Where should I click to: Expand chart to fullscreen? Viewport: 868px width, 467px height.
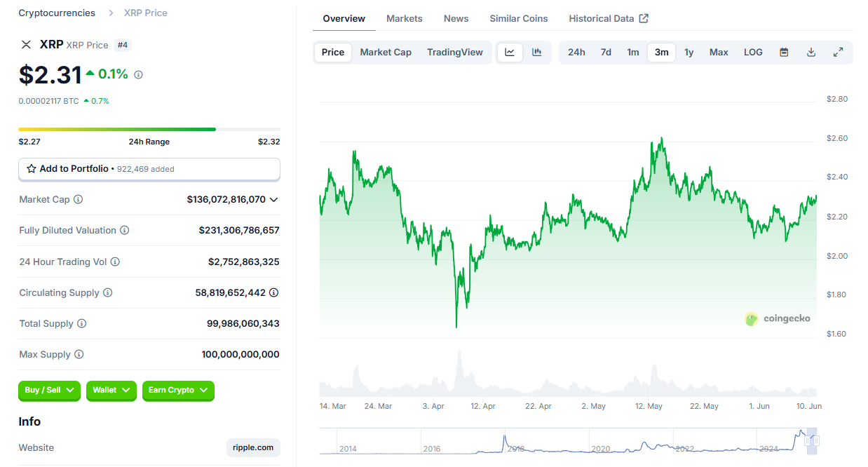(x=838, y=53)
